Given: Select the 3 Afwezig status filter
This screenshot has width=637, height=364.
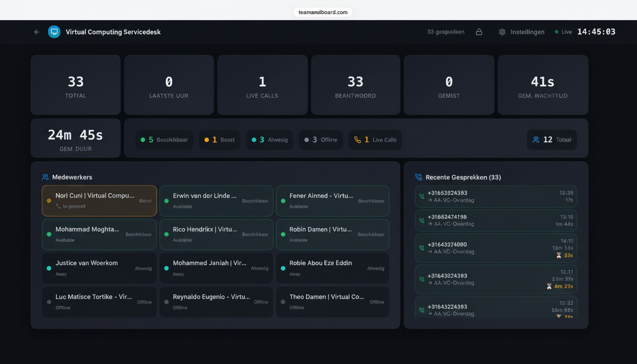Looking at the screenshot, I should 269,140.
